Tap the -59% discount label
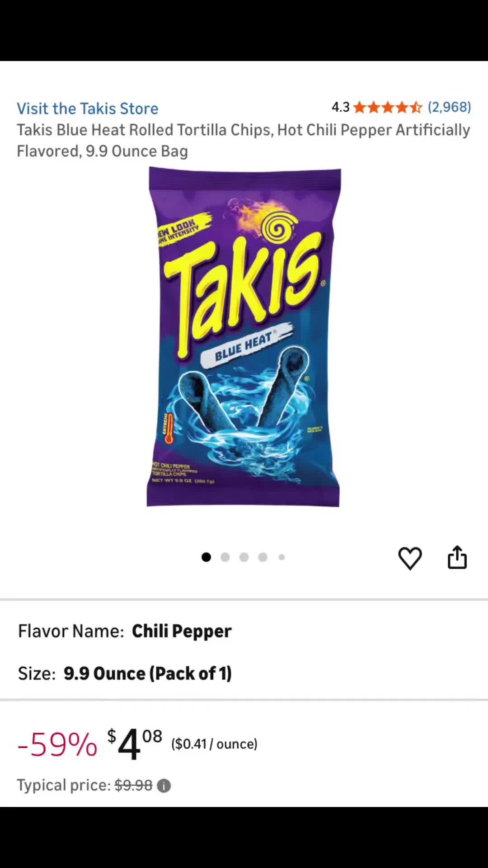 tap(57, 744)
